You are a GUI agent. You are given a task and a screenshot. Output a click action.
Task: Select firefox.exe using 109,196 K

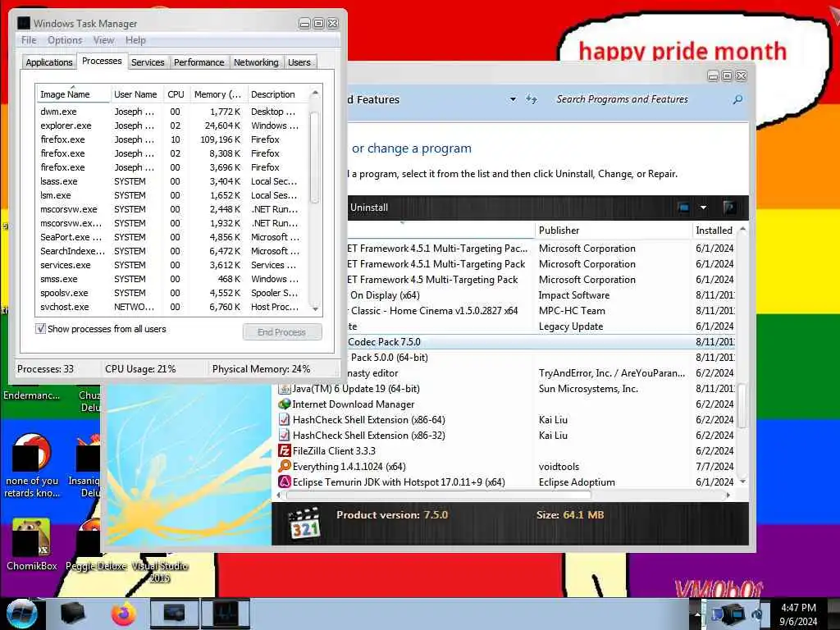171,139
